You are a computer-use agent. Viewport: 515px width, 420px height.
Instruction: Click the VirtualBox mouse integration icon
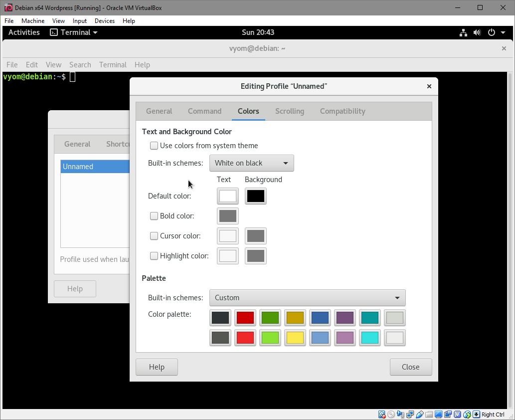(467, 415)
